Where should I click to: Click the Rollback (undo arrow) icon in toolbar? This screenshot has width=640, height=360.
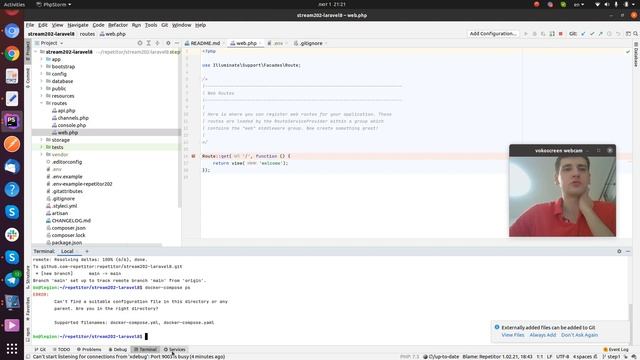618,34
